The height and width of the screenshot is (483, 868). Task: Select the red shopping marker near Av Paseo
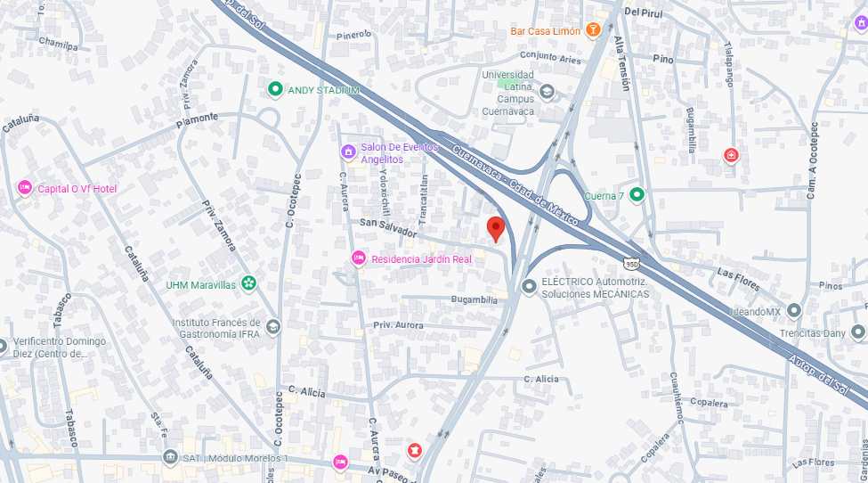414,450
